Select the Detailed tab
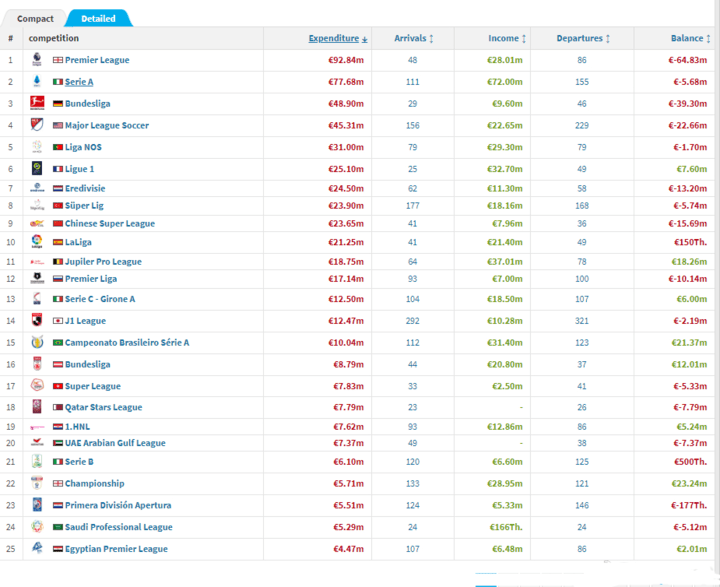This screenshot has height=587, width=720. [x=98, y=19]
